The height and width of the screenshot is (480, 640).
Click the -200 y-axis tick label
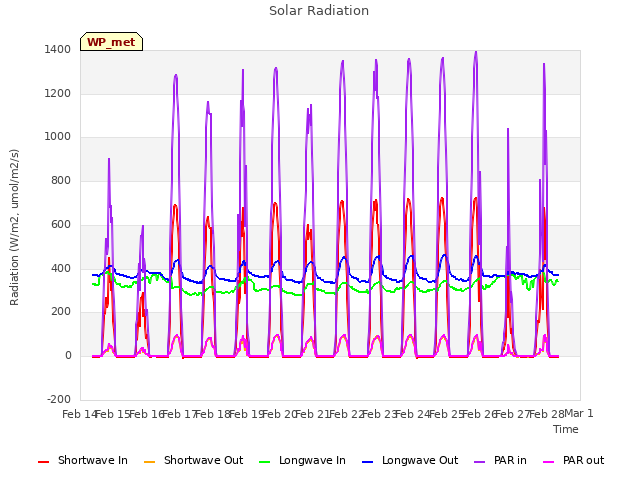click(x=59, y=399)
